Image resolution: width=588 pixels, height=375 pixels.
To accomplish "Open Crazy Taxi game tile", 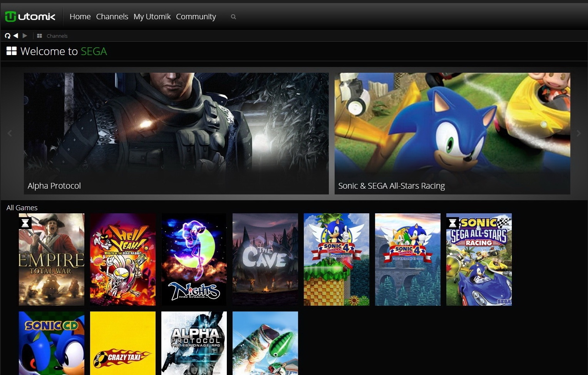I will point(123,343).
